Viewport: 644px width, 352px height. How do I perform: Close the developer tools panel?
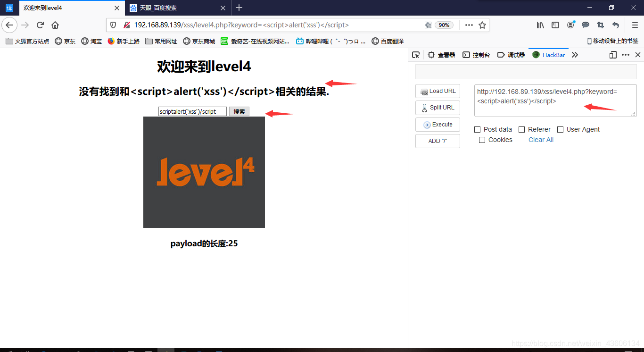point(638,55)
